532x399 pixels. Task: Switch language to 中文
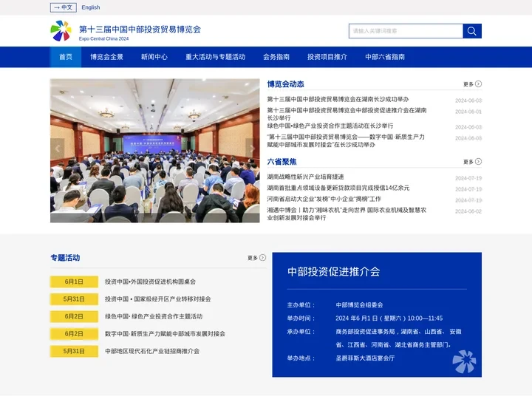[x=64, y=7]
